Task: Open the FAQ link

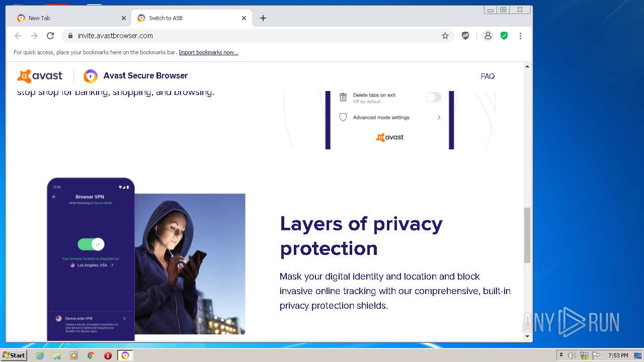Action: (488, 76)
